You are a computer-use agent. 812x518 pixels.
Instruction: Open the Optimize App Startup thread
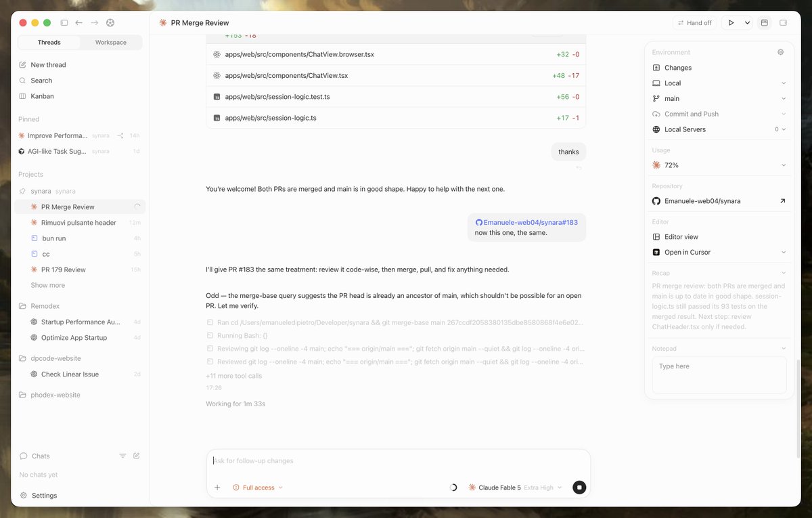point(74,337)
